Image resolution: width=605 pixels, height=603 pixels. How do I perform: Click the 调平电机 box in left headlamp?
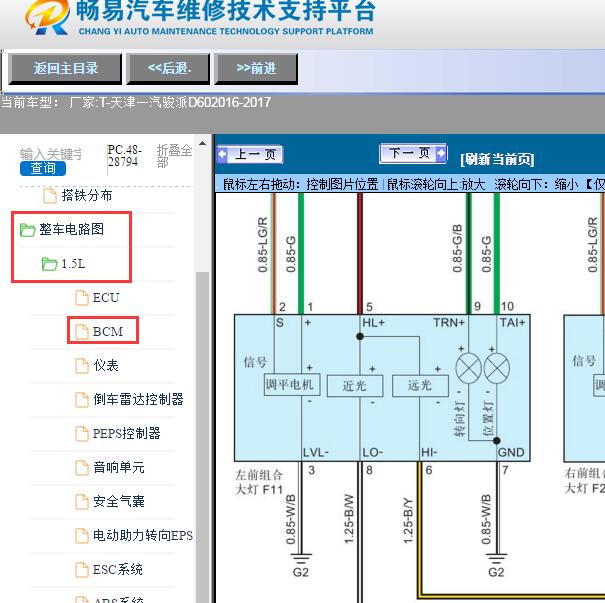[292, 384]
